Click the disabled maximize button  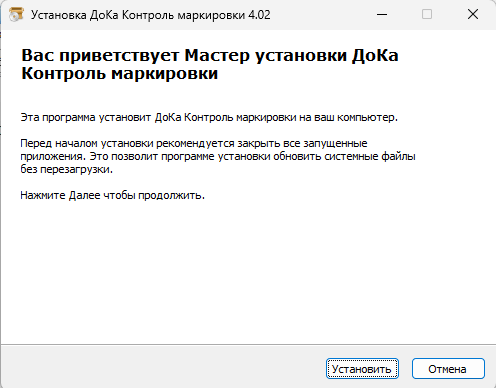[x=427, y=14]
